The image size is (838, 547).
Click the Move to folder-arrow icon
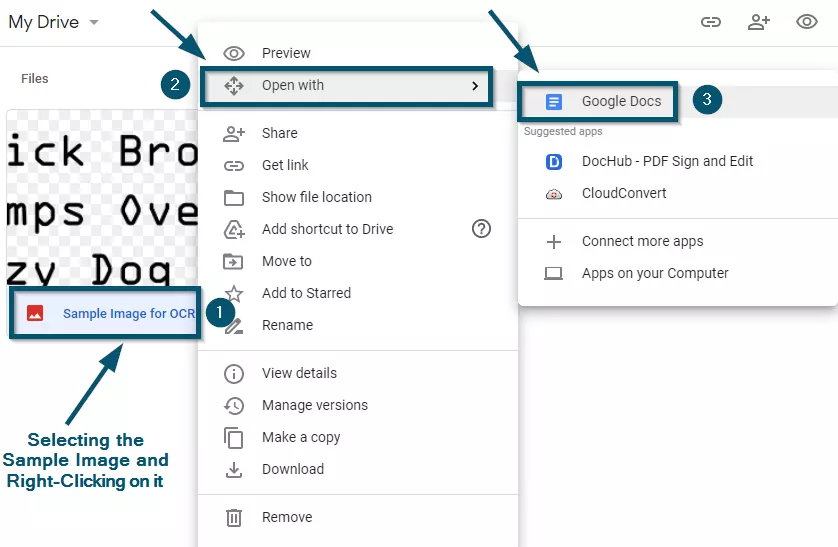(233, 262)
